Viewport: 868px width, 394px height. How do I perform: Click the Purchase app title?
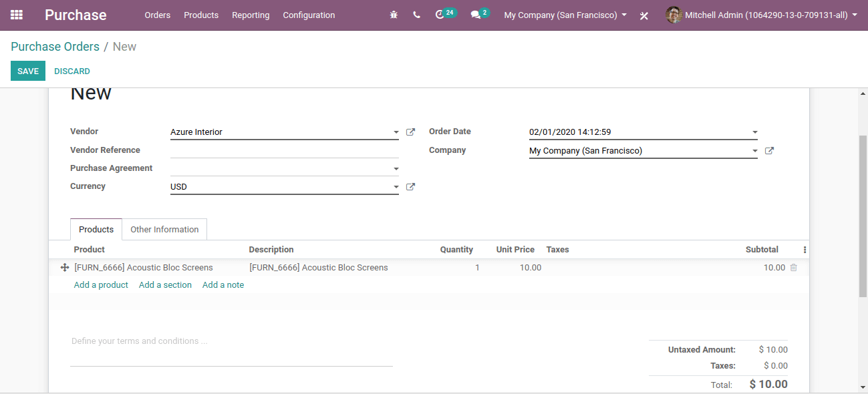[76, 15]
